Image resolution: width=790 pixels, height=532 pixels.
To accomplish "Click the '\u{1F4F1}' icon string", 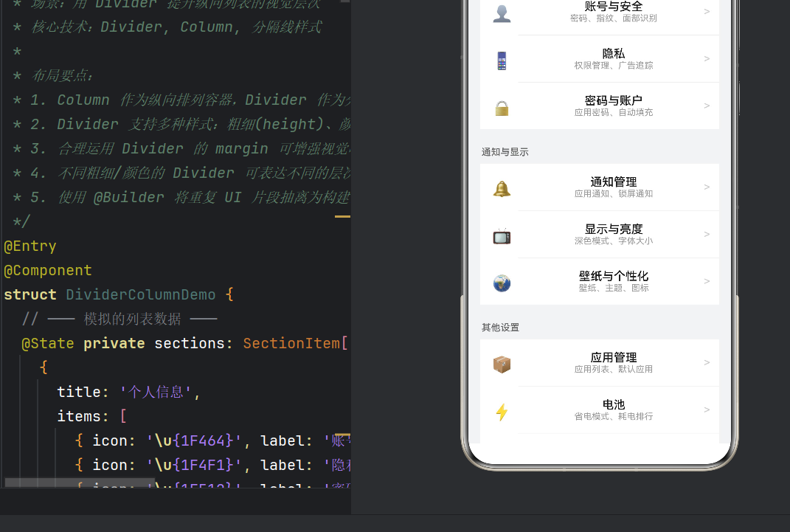I will tap(194, 465).
